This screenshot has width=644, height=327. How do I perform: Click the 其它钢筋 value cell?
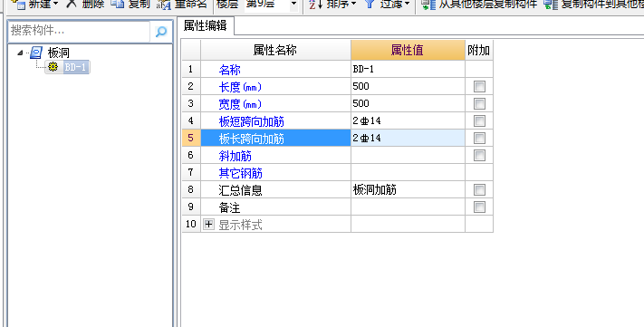coord(408,172)
